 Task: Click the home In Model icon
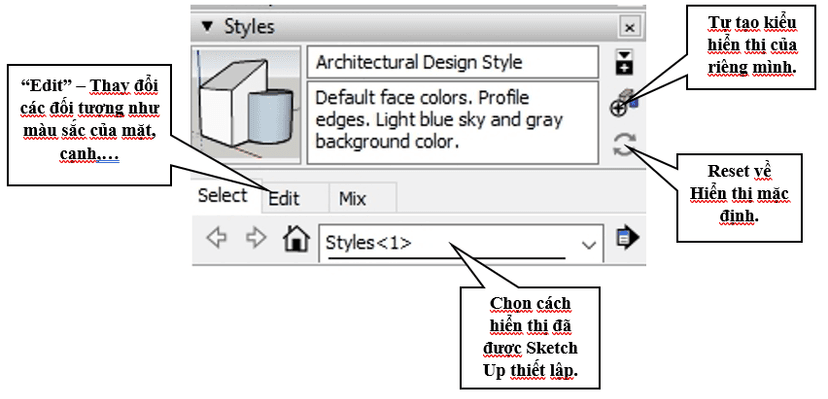[296, 239]
